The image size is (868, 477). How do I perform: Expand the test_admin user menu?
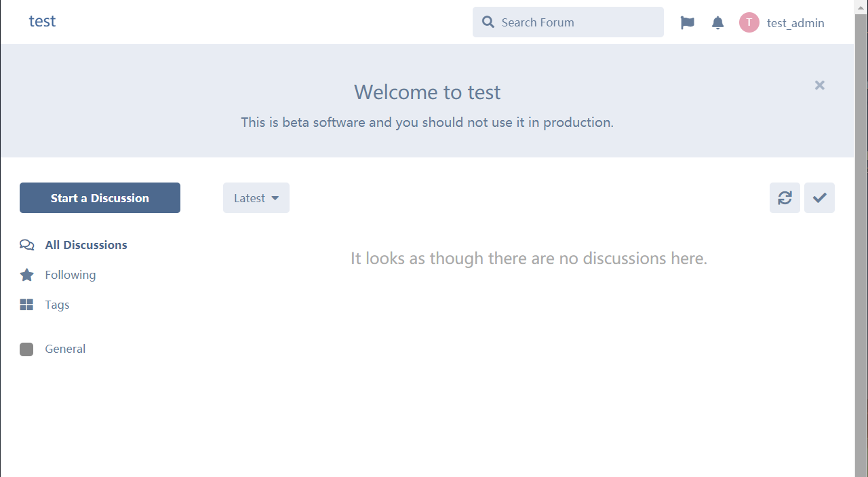[795, 23]
